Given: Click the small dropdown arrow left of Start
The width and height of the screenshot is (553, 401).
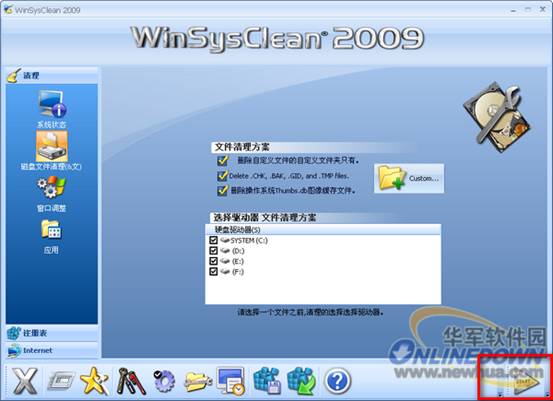Looking at the screenshot, I should click(500, 394).
